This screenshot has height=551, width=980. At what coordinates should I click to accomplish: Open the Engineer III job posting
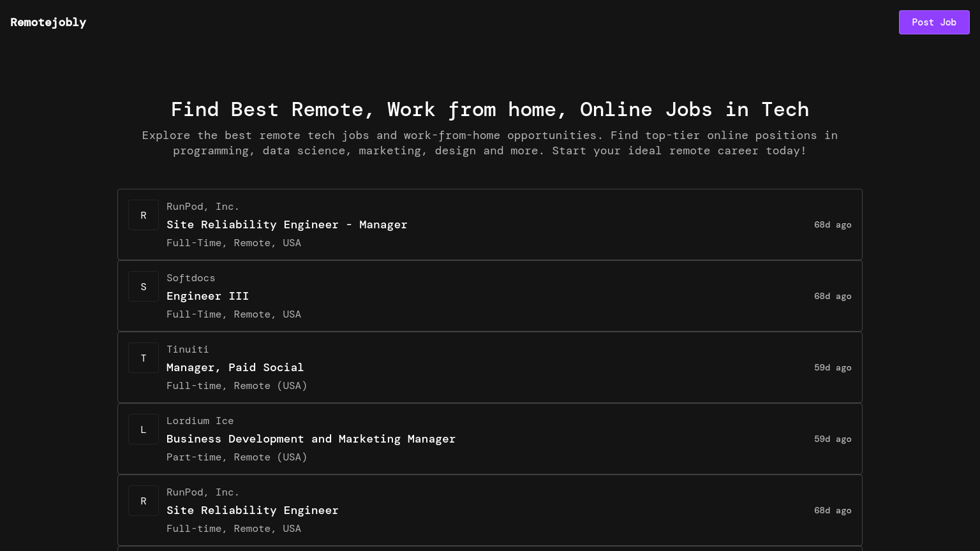click(207, 296)
